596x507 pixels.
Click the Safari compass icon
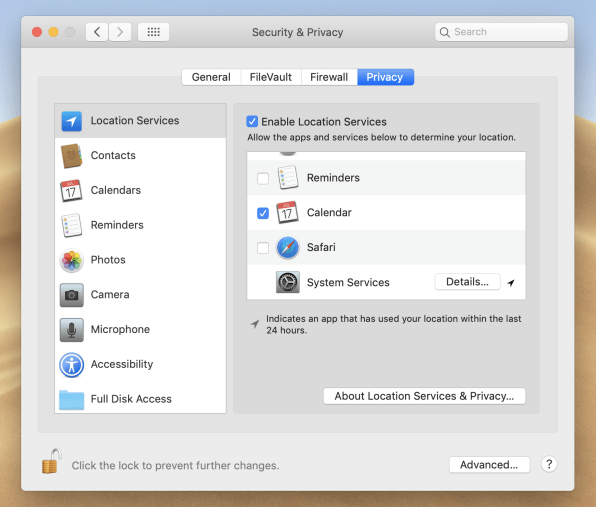pos(288,247)
